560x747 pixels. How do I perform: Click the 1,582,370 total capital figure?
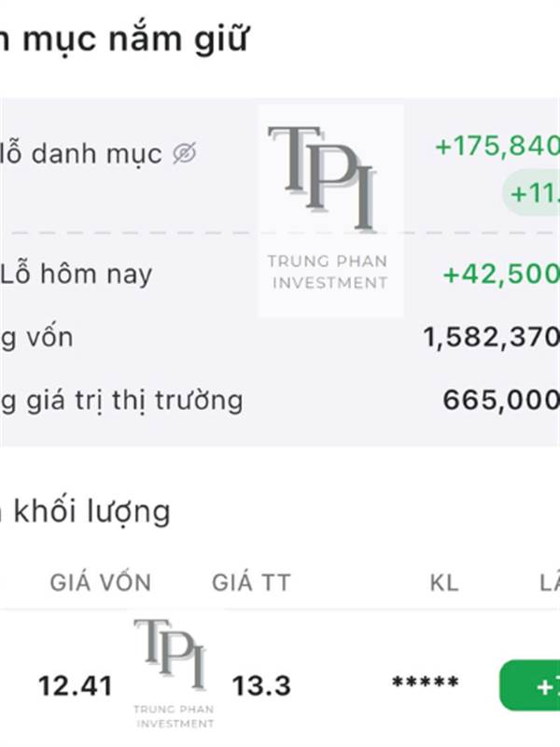tap(492, 338)
